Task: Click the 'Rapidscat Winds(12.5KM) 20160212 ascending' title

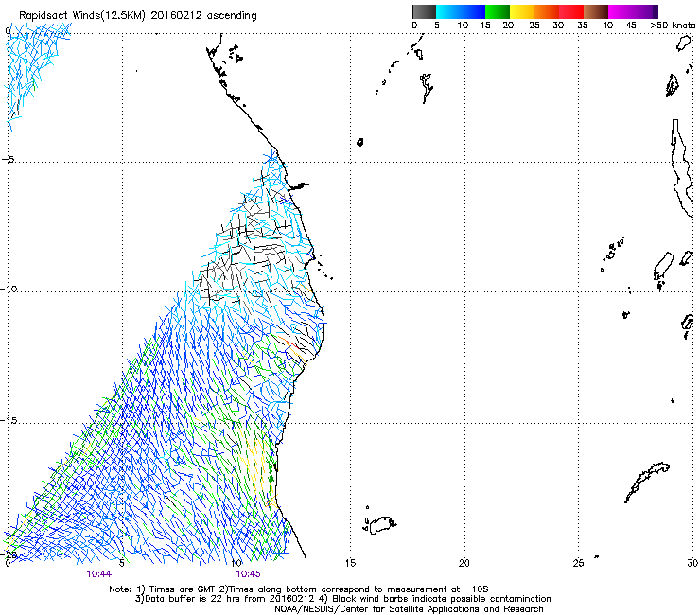Action: pos(138,16)
